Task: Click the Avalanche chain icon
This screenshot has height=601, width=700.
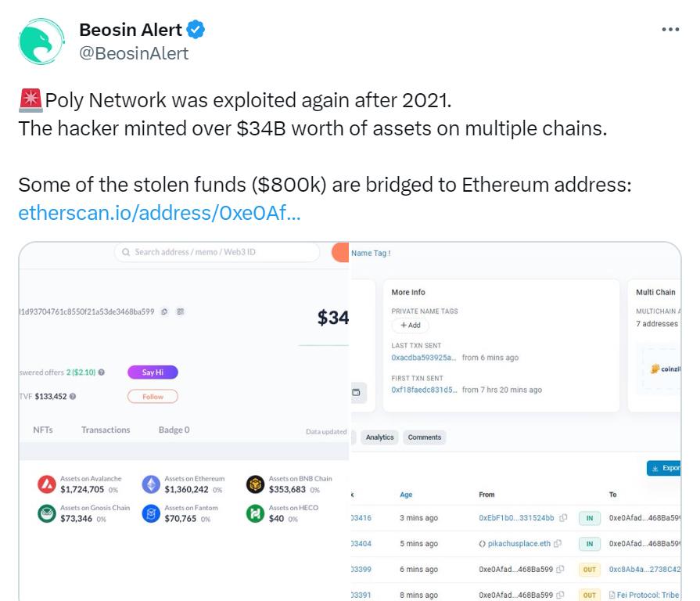Action: click(47, 484)
